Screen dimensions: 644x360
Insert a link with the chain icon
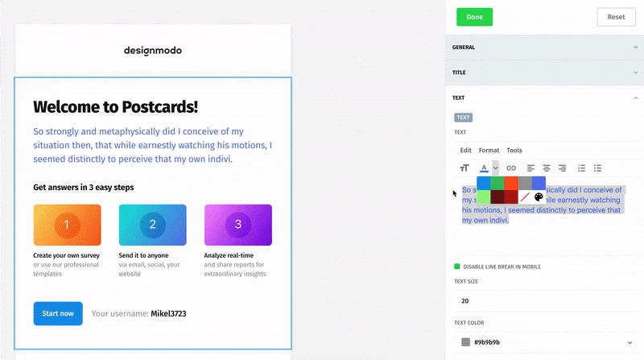[x=511, y=168]
